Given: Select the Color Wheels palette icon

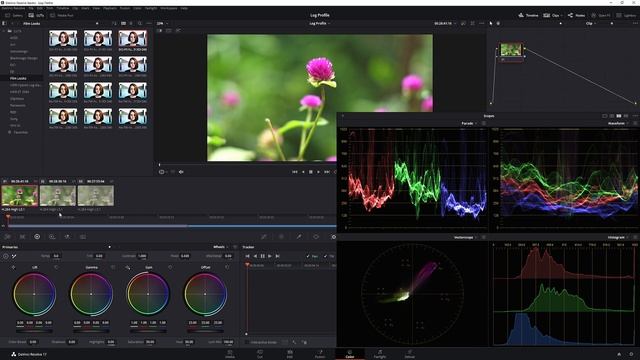Looking at the screenshot, I should coord(37,237).
